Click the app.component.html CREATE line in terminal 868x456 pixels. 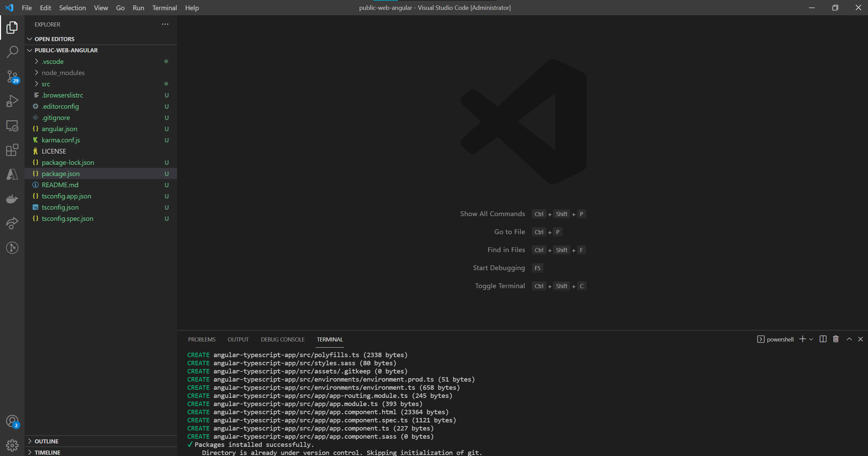click(x=318, y=412)
